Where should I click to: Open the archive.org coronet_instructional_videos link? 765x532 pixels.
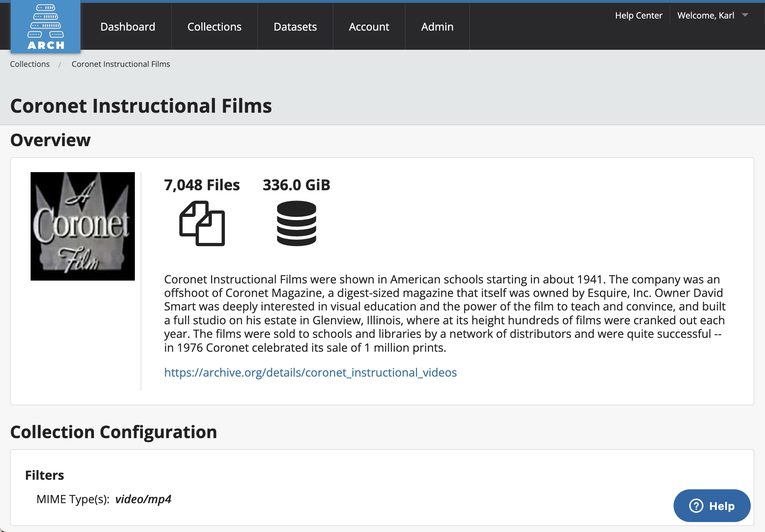tap(310, 372)
